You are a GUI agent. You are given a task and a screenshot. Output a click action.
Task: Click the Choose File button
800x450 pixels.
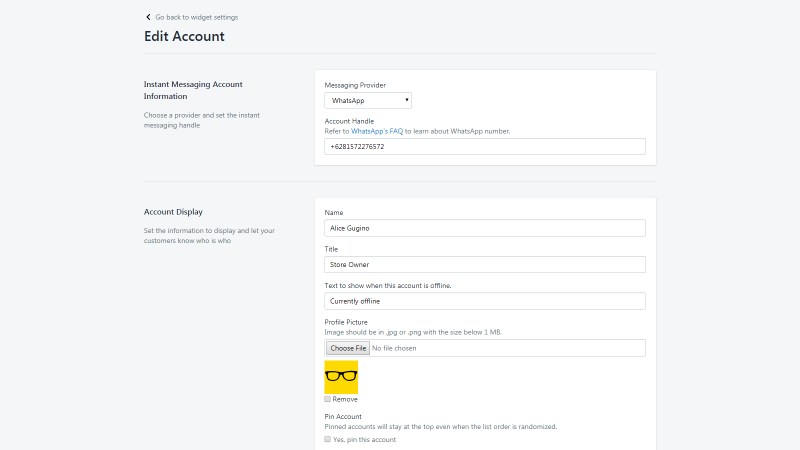(x=348, y=348)
